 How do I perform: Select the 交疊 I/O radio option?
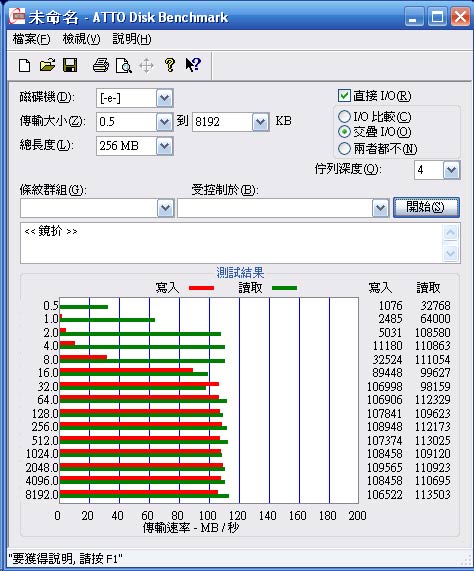point(344,132)
